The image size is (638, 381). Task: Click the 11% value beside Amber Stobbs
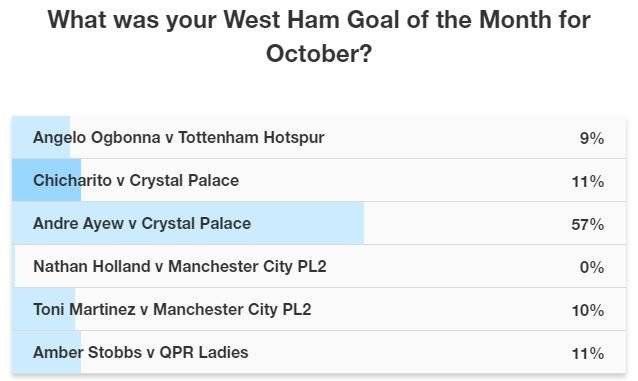(588, 353)
